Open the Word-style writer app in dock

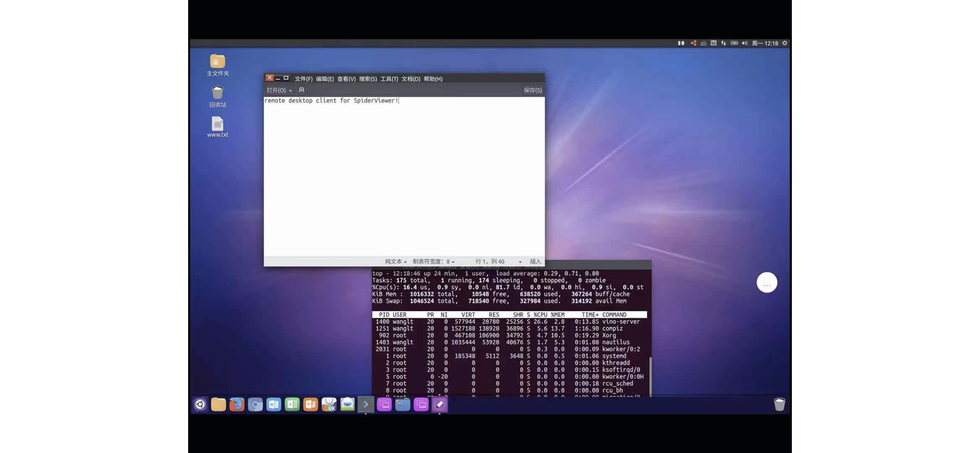click(273, 404)
